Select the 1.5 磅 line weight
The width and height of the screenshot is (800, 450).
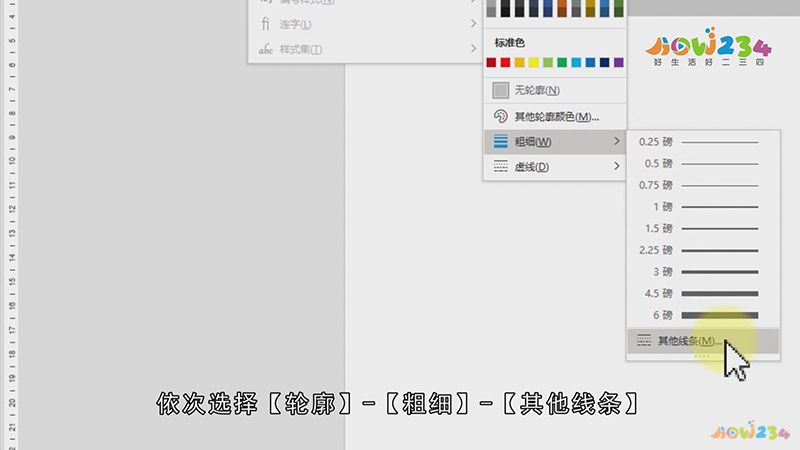[x=703, y=229]
